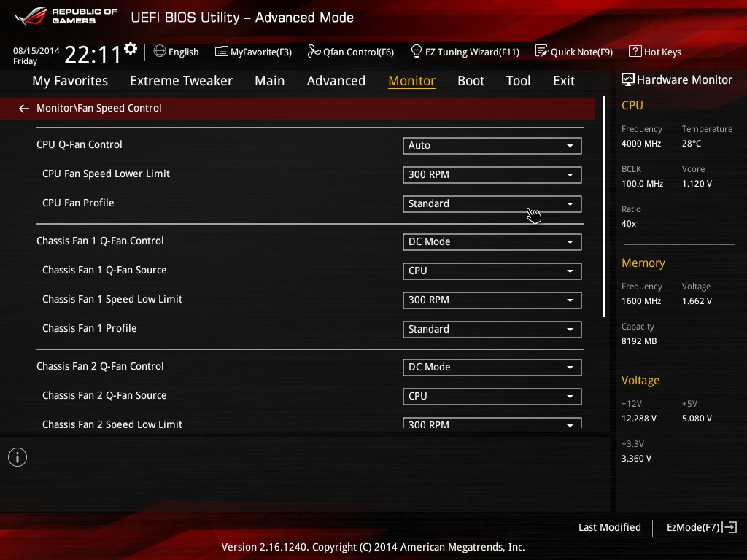
Task: Select Chassis Fan 1 Profile label
Action: (x=89, y=328)
